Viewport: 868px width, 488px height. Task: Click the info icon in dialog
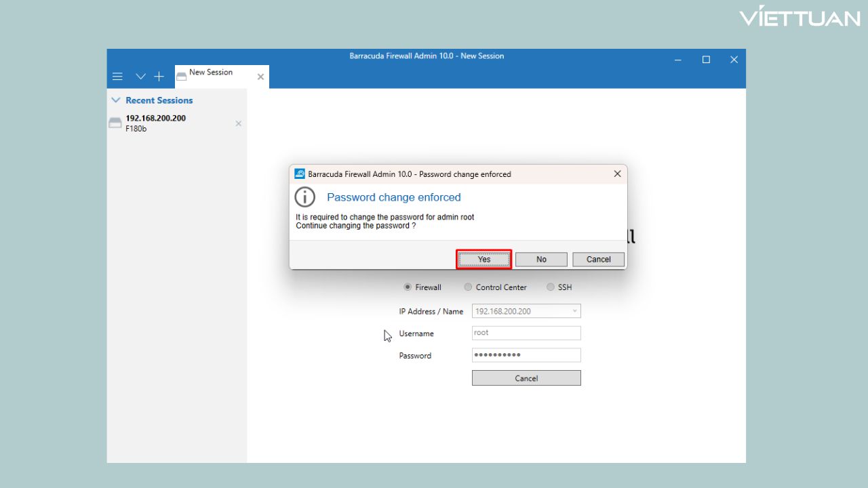tap(305, 197)
